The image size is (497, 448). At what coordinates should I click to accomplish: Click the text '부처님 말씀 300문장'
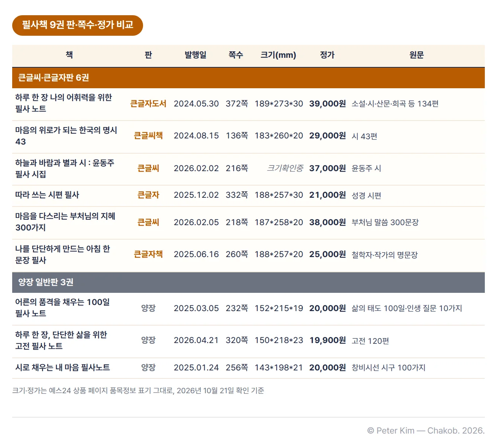pyautogui.click(x=385, y=222)
